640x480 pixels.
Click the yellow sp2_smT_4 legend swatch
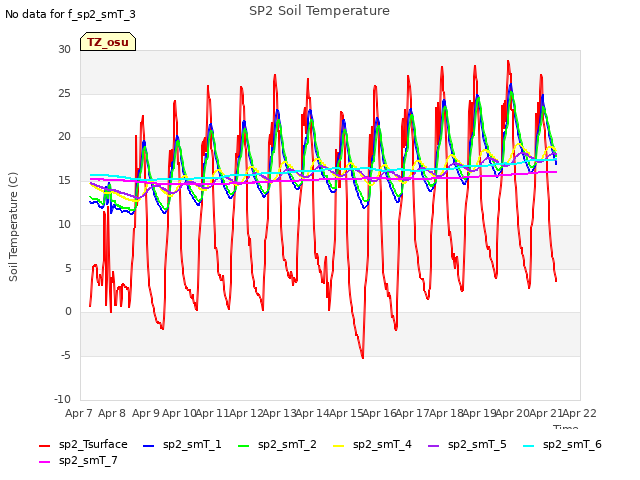[x=338, y=446]
